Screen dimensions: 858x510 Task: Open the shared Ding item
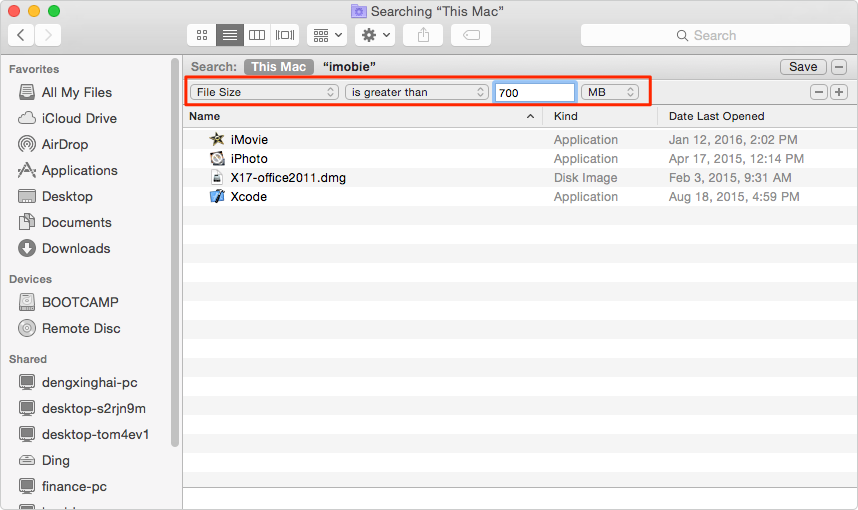coord(55,460)
